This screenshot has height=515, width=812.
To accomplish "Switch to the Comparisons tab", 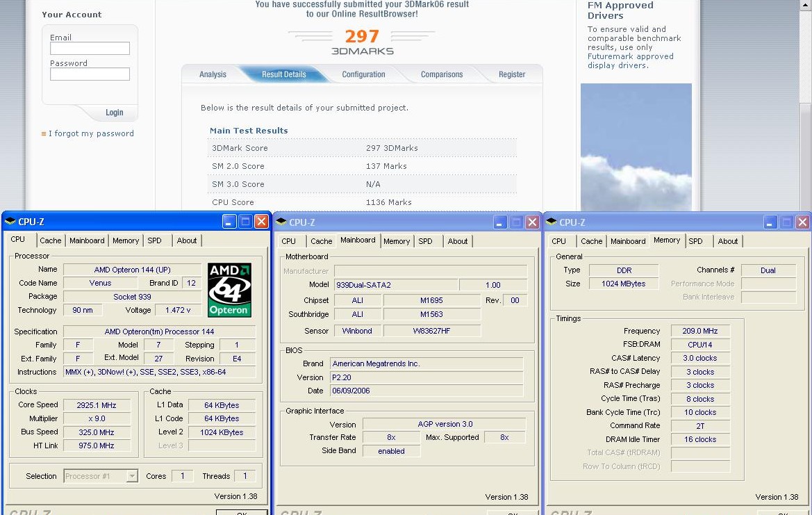I will click(x=442, y=74).
